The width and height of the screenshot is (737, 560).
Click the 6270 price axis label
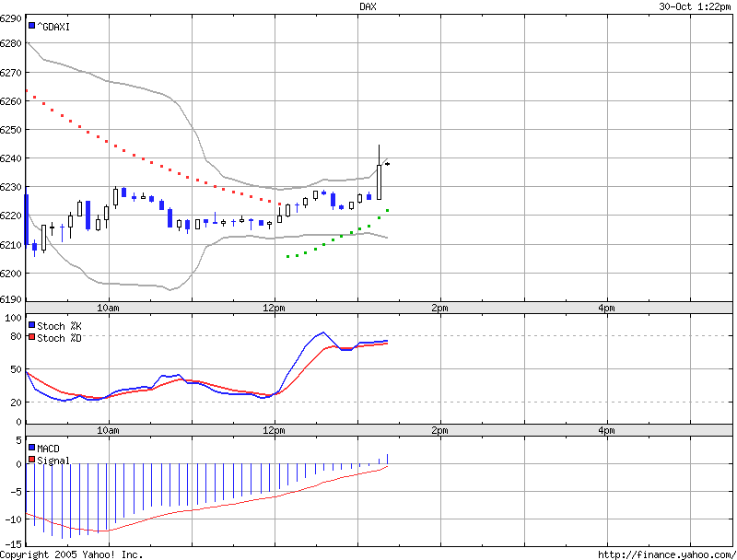coord(10,73)
